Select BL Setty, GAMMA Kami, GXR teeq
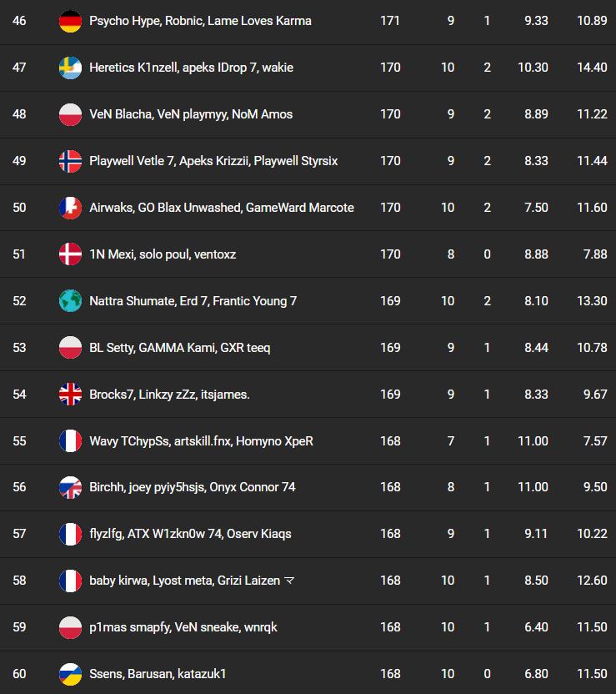The height and width of the screenshot is (694, 616). click(179, 348)
